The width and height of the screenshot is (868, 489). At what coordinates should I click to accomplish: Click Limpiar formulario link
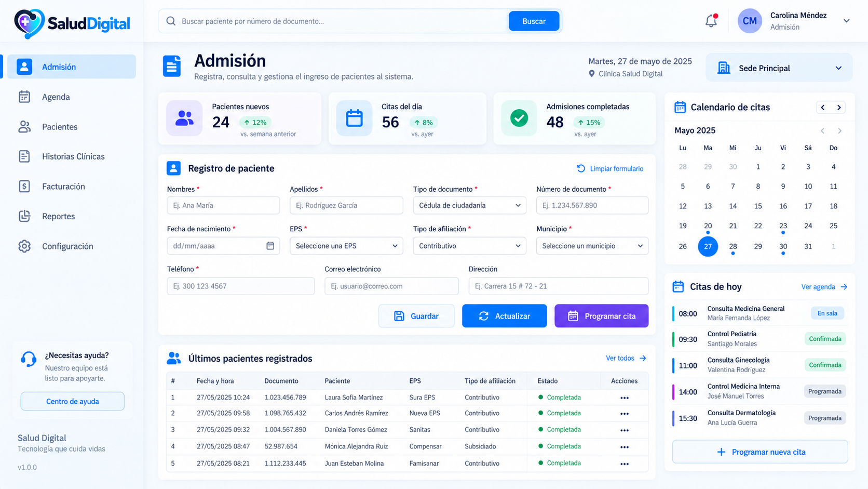pyautogui.click(x=610, y=168)
